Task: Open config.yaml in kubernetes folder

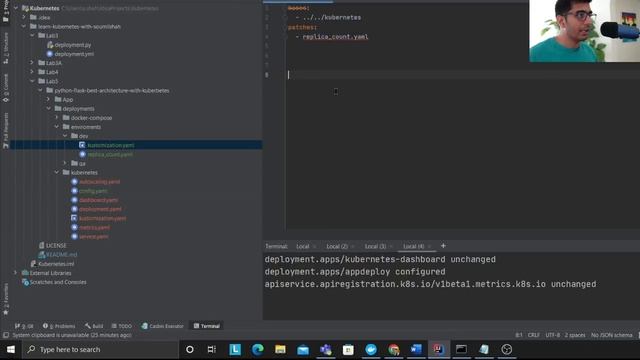Action: (x=93, y=191)
